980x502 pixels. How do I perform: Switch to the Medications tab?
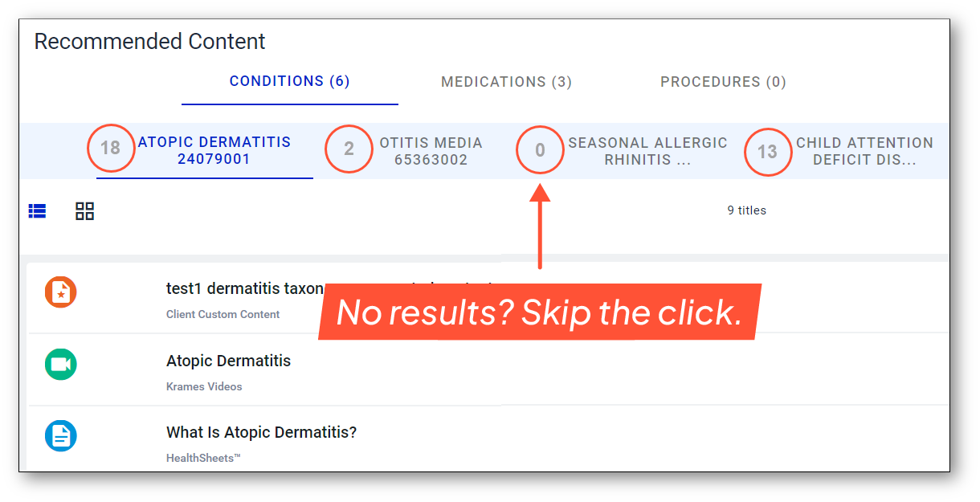(x=506, y=81)
